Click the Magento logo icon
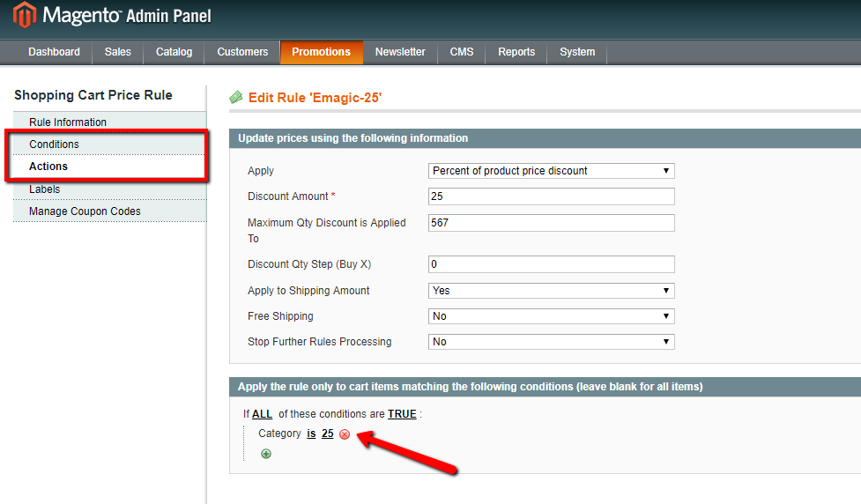 pyautogui.click(x=24, y=15)
